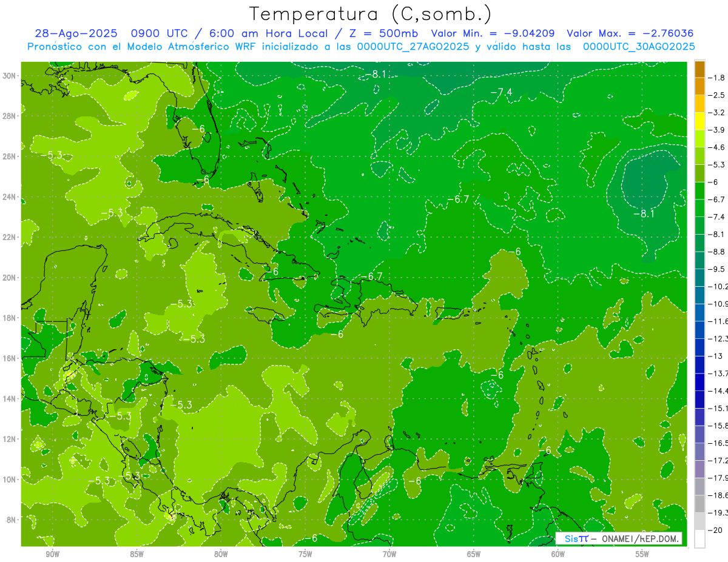Click the 65W longitude axis label
Screen dimensions: 728x562
point(474,554)
